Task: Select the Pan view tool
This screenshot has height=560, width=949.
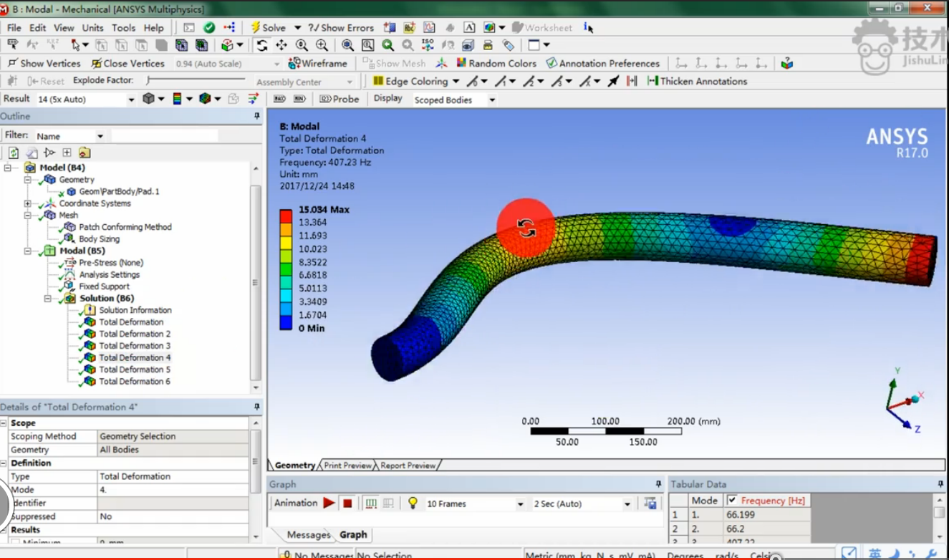Action: pyautogui.click(x=281, y=45)
